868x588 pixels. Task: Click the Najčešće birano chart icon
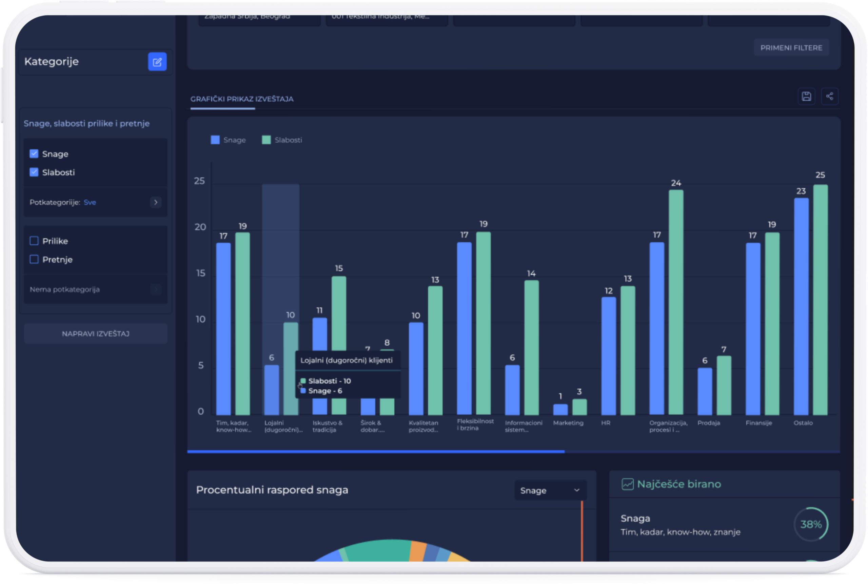(628, 484)
